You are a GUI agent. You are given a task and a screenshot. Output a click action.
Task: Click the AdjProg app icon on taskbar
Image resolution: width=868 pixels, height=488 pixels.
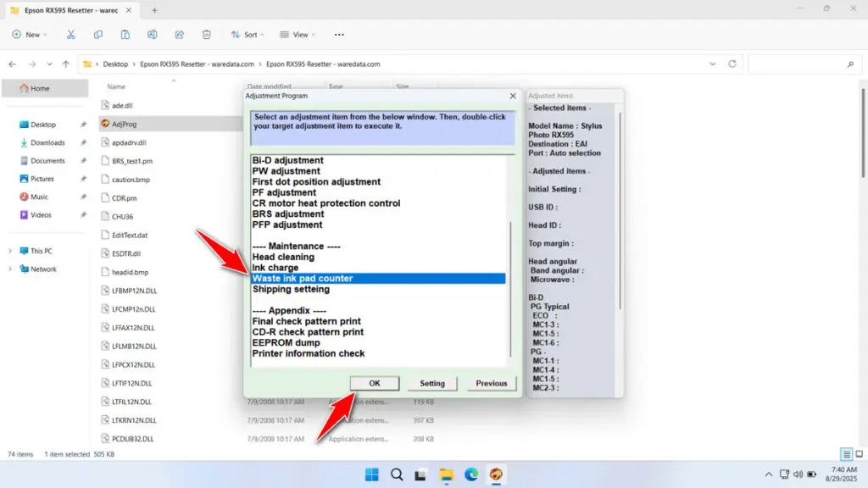[496, 474]
